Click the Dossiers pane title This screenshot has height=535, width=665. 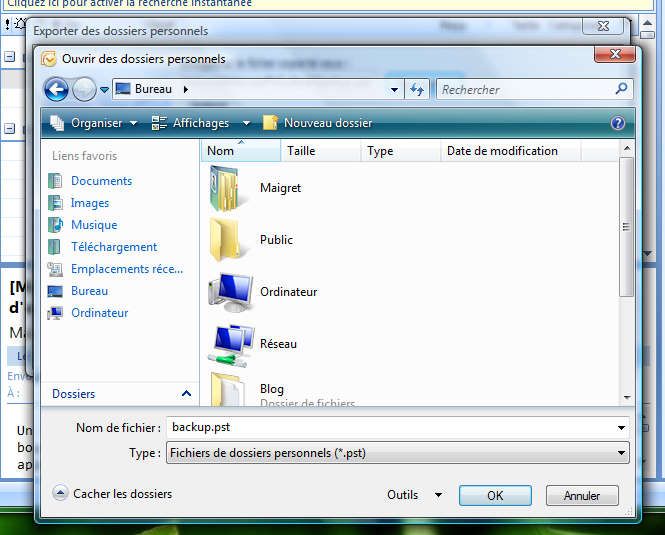tap(74, 394)
